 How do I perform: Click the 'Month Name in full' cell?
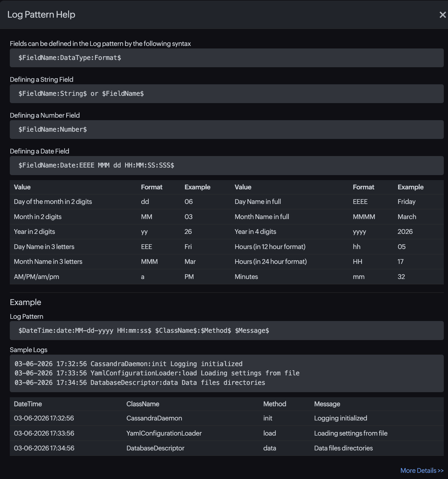pos(262,217)
